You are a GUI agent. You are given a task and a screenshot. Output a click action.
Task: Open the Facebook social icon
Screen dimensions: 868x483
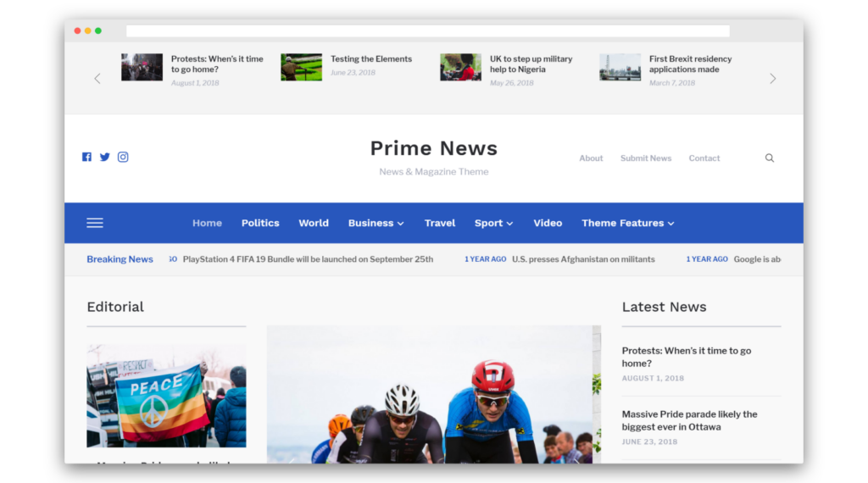87,157
